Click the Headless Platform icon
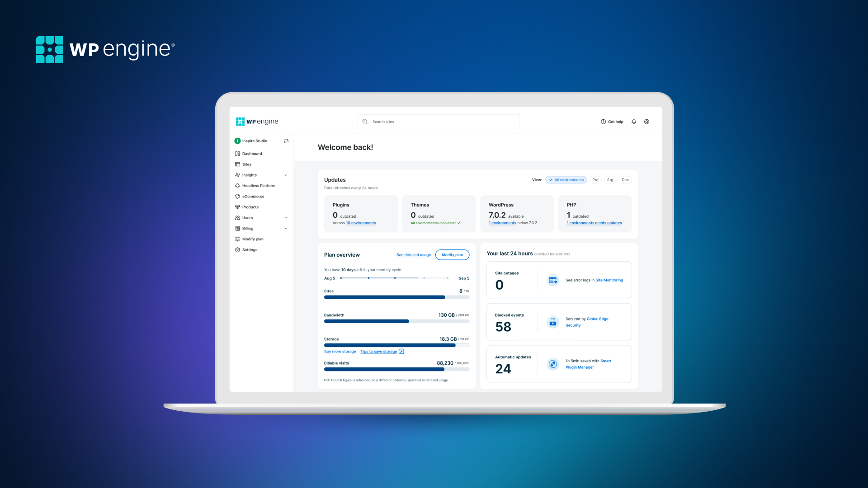 coord(237,186)
